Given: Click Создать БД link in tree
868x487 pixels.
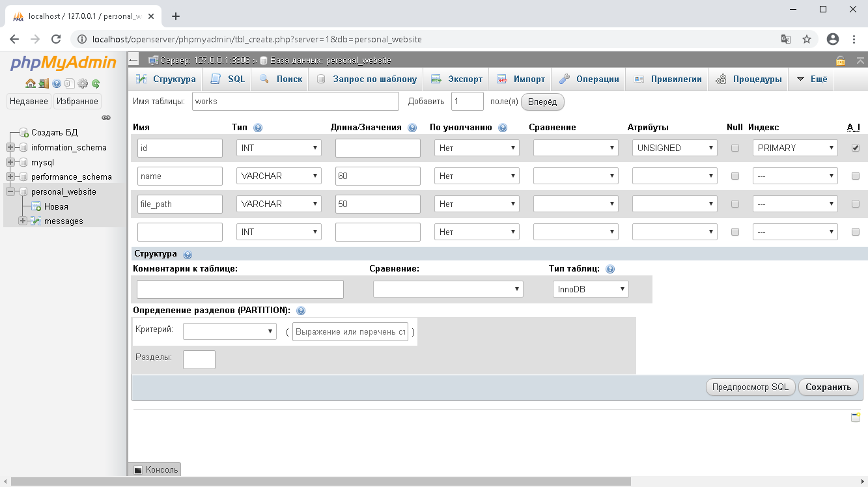Looking at the screenshot, I should coord(55,132).
